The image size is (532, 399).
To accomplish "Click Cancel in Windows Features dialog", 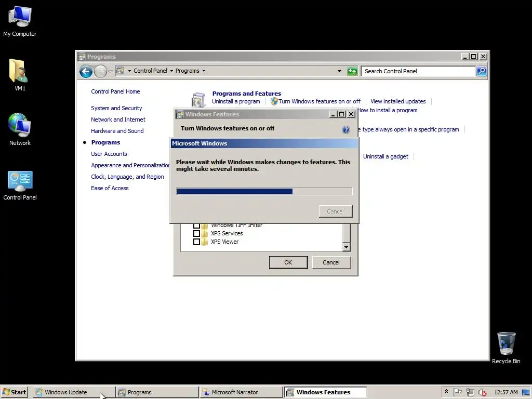I will coord(331,262).
